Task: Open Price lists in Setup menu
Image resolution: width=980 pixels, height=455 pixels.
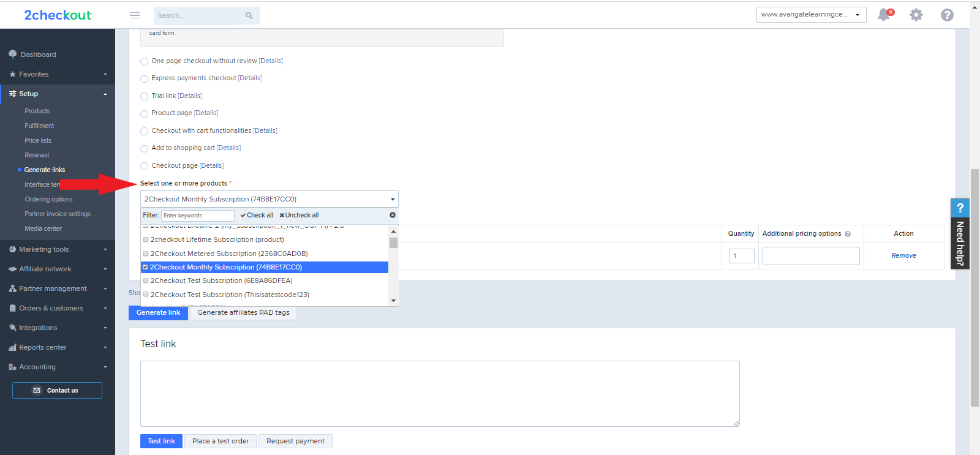Action: tap(38, 140)
